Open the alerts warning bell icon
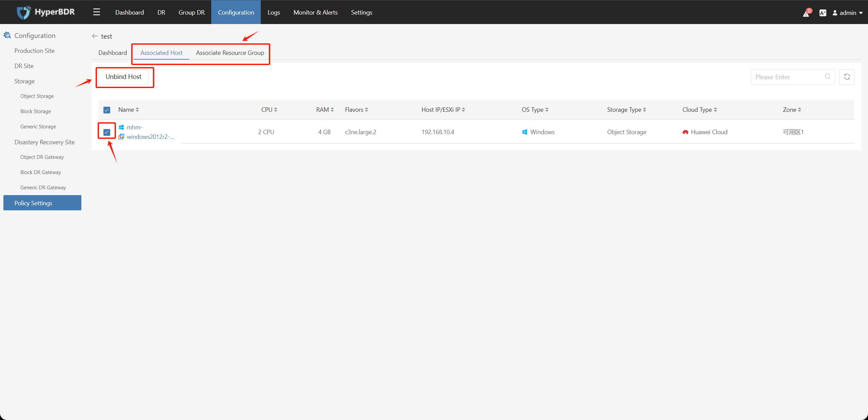The width and height of the screenshot is (868, 420). pos(806,14)
